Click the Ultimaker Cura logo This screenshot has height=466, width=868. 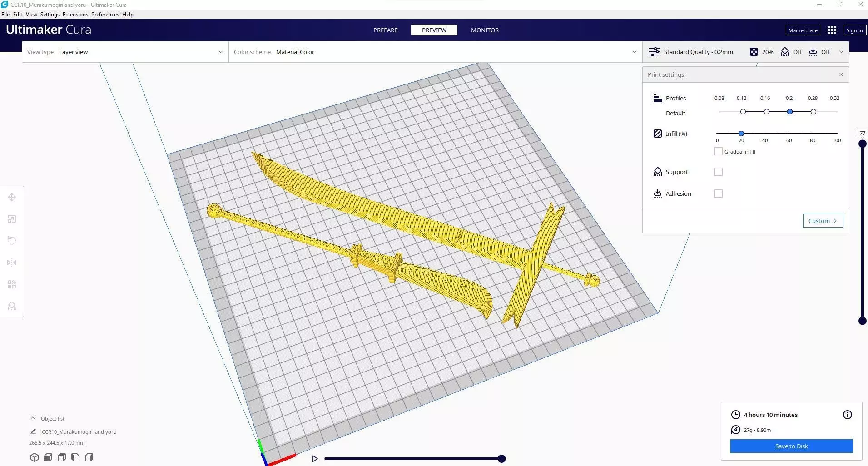[49, 30]
